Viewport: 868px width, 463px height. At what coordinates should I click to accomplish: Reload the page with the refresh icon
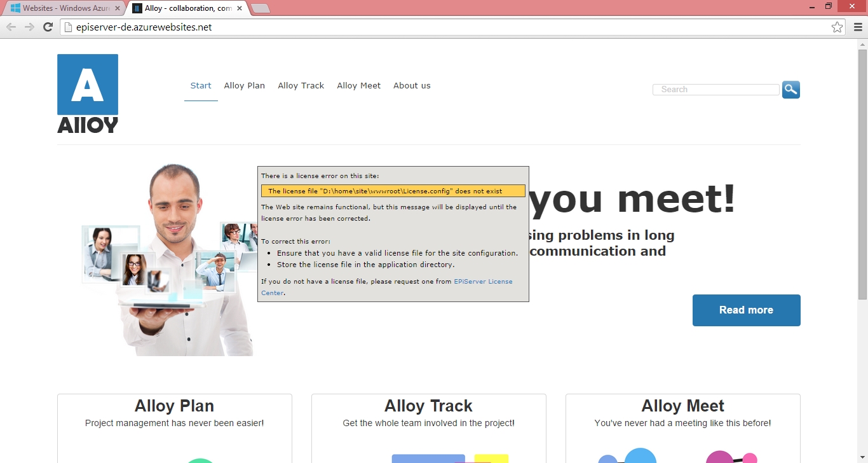click(48, 27)
